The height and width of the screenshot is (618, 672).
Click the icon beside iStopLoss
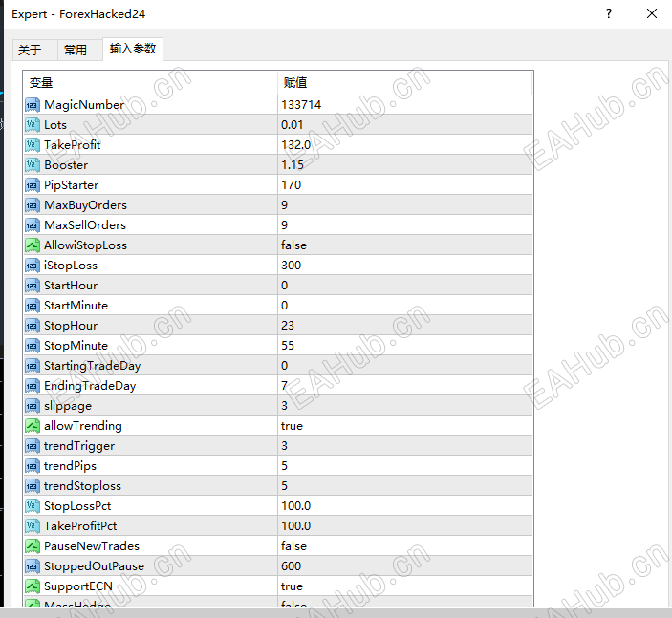click(33, 266)
